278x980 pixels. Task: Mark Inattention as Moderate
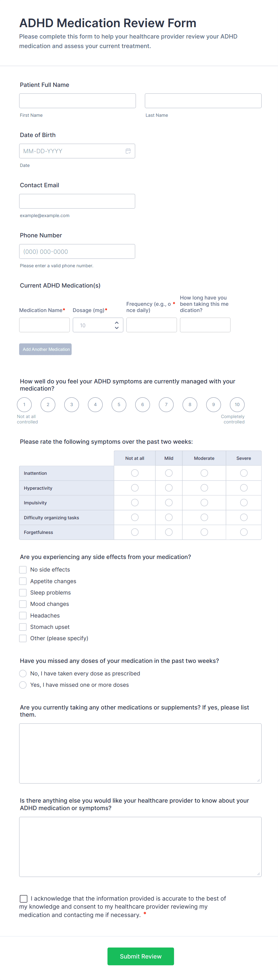(204, 473)
